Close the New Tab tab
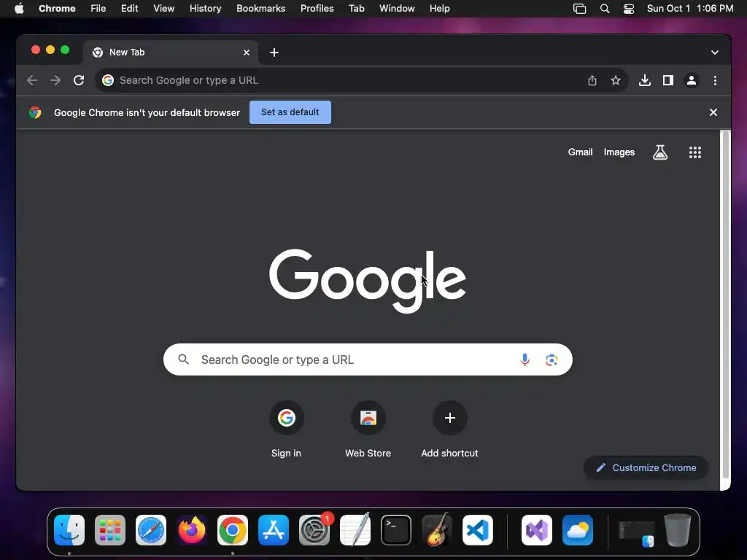The width and height of the screenshot is (747, 560). [247, 52]
